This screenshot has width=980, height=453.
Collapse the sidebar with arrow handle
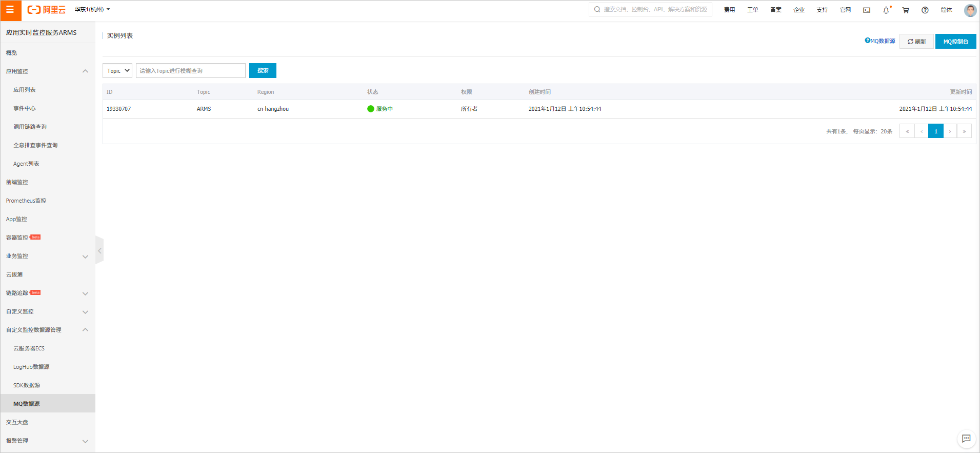click(99, 250)
